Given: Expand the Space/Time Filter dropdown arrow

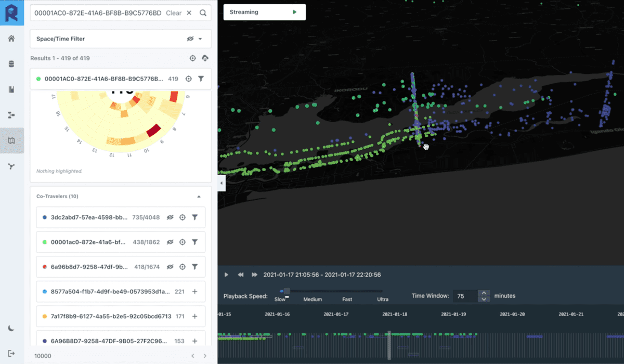Looking at the screenshot, I should click(201, 39).
